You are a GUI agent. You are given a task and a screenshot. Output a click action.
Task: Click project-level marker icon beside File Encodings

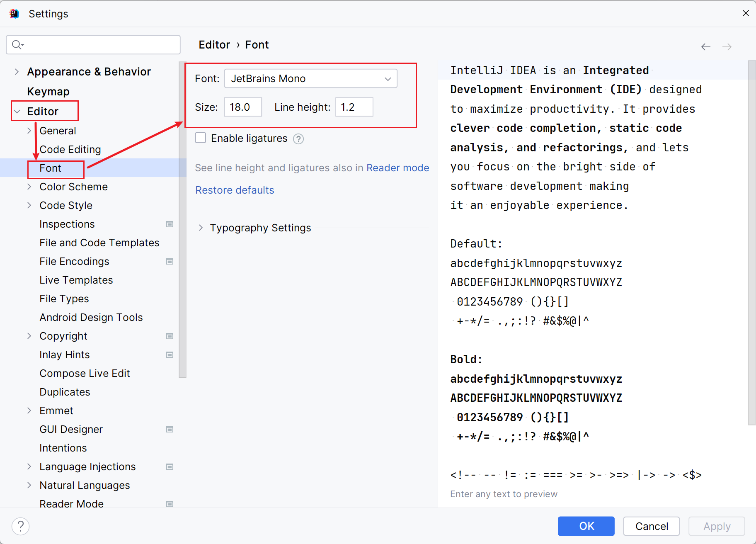pyautogui.click(x=170, y=261)
